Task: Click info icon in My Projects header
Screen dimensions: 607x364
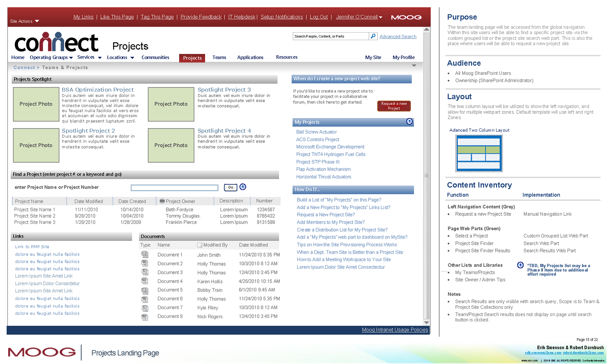Action: point(409,122)
